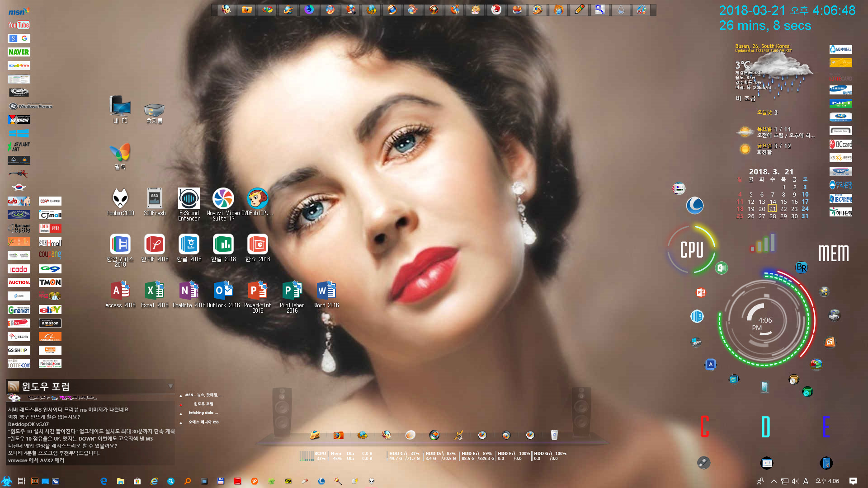Open the icoda shortcut
The width and height of the screenshot is (868, 488).
point(19,269)
